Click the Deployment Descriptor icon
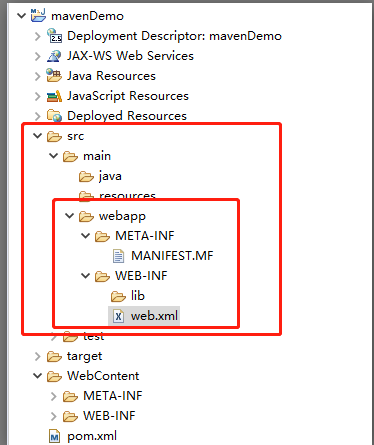 (x=54, y=36)
